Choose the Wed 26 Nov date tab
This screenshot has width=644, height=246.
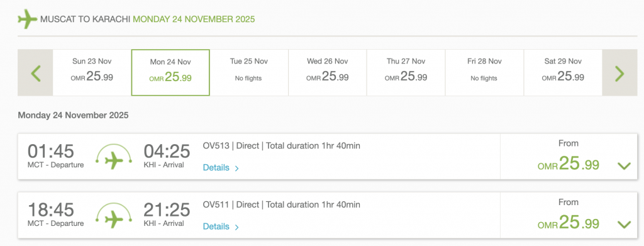(327, 73)
